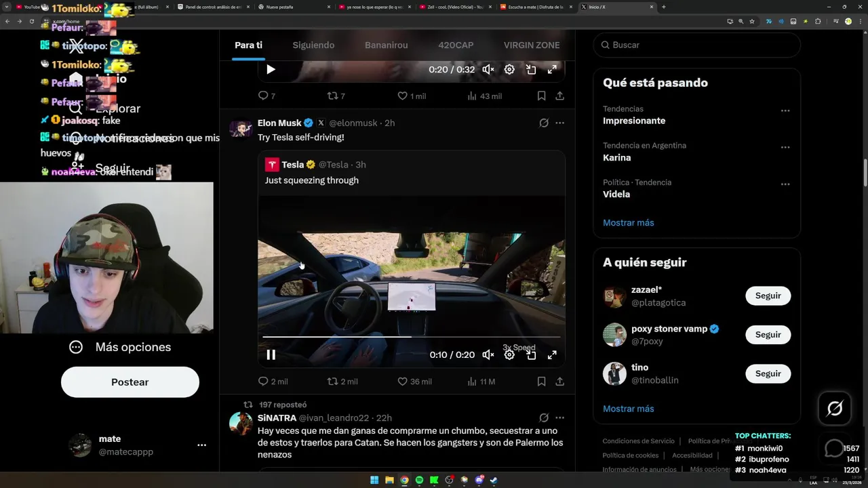Pause the Tesla self-driving video
Screen dimensions: 868x488
click(271, 354)
